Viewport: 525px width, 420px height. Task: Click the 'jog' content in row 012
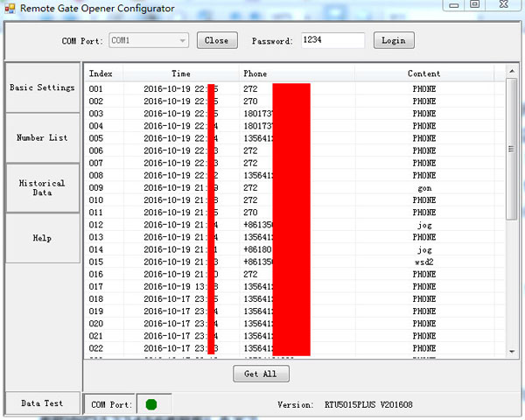click(x=424, y=225)
